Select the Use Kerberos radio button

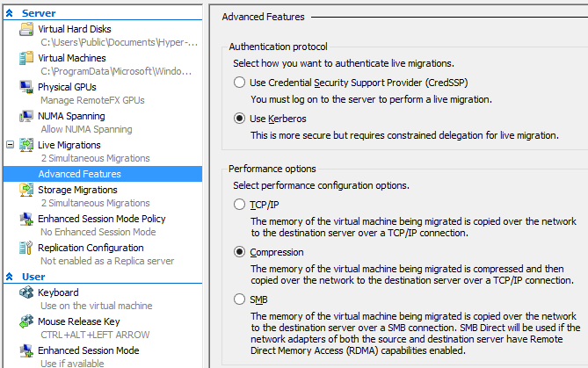coord(239,119)
